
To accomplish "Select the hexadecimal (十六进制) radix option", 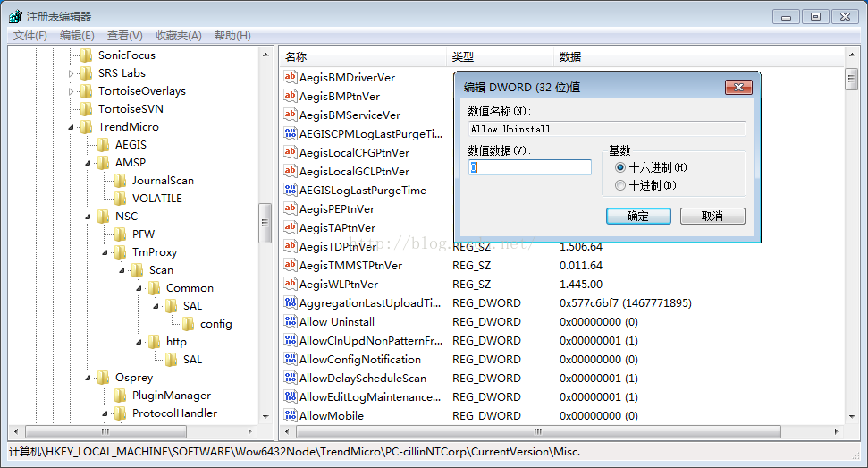I will tap(620, 167).
